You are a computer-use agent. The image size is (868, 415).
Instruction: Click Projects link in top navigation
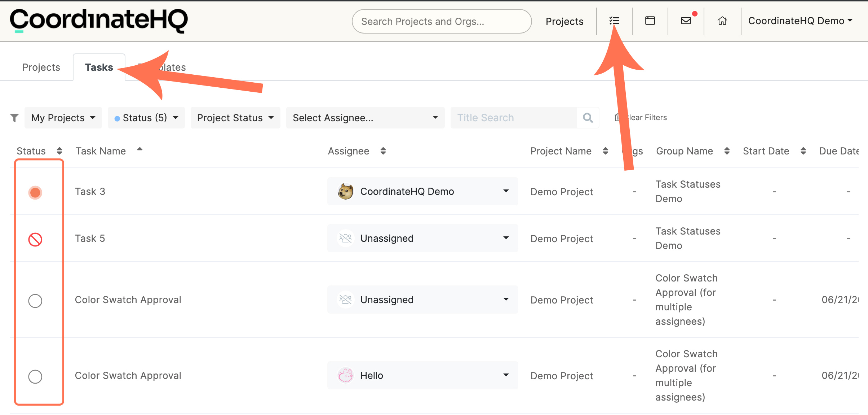[564, 22]
